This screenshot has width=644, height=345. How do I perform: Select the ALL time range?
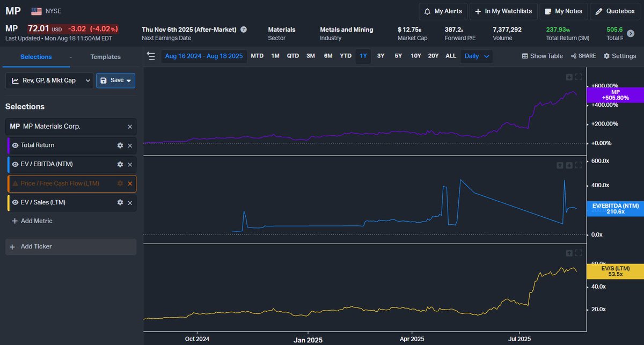pyautogui.click(x=451, y=56)
